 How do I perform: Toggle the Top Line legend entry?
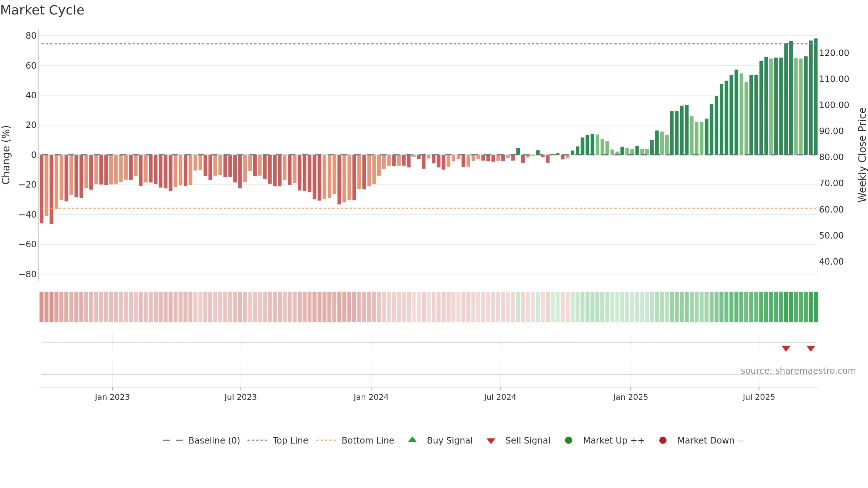pyautogui.click(x=278, y=440)
